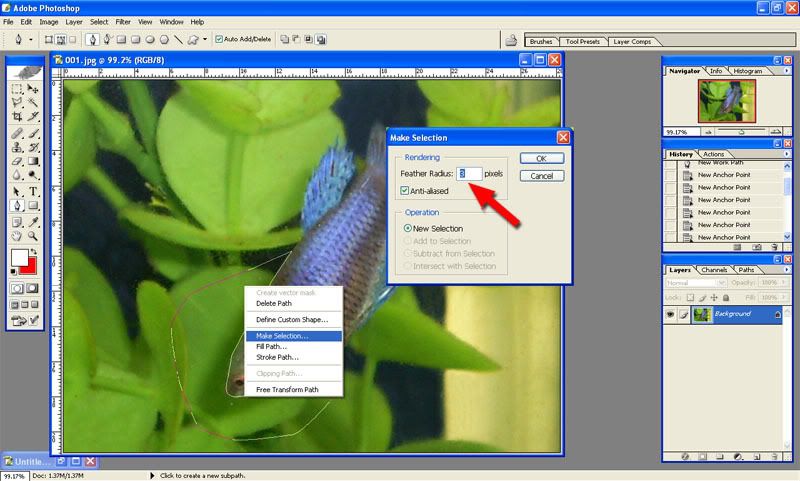
Task: Click Cancel in Make Selection dialog
Action: click(541, 176)
